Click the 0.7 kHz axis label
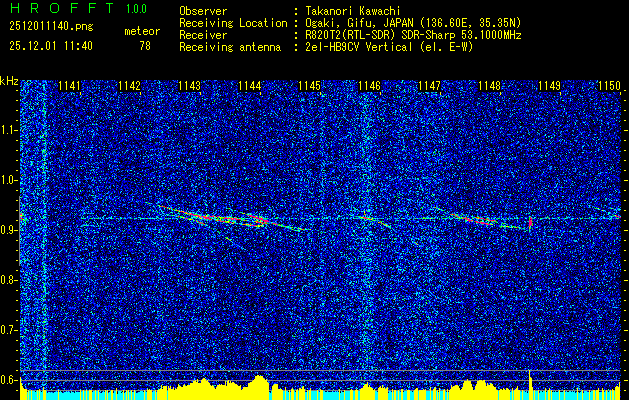Screen dimensions: 629x400 [8, 330]
